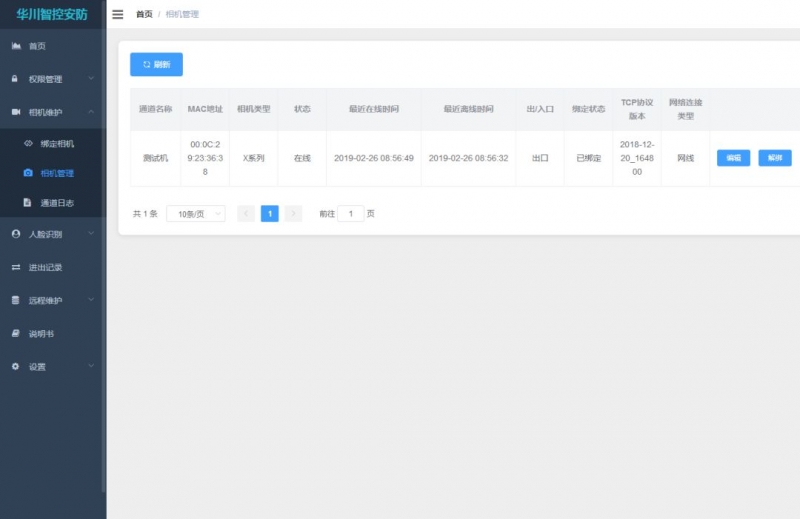Click the 解绑 button for 测试机

point(774,158)
